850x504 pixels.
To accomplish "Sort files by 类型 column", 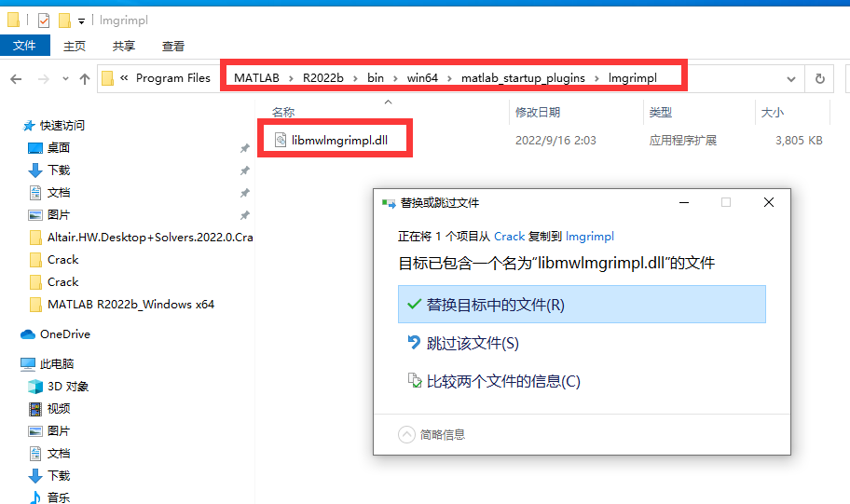I will [660, 112].
